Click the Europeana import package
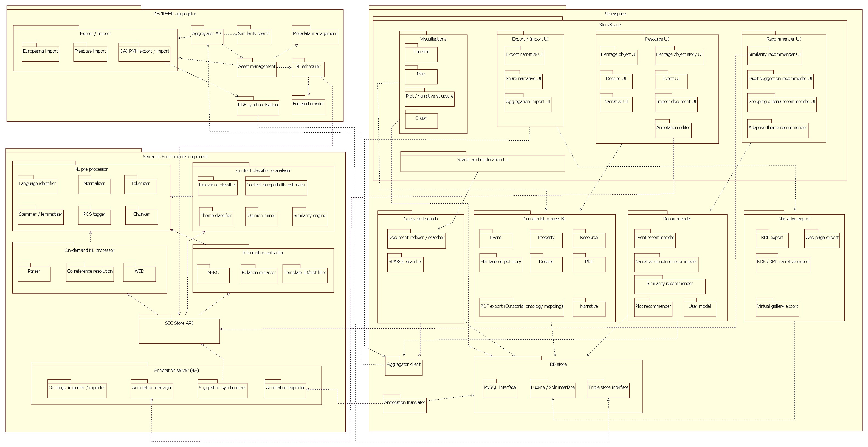The height and width of the screenshot is (447, 868). [40, 54]
